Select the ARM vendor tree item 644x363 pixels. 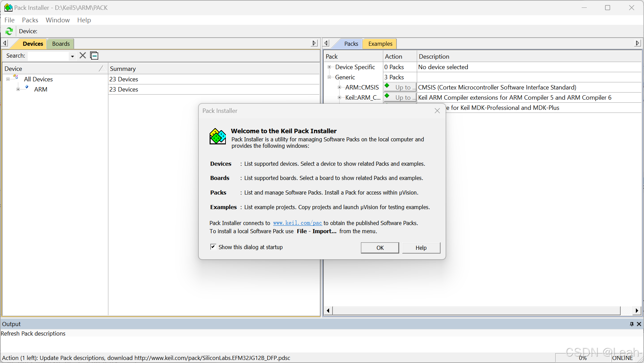point(41,89)
